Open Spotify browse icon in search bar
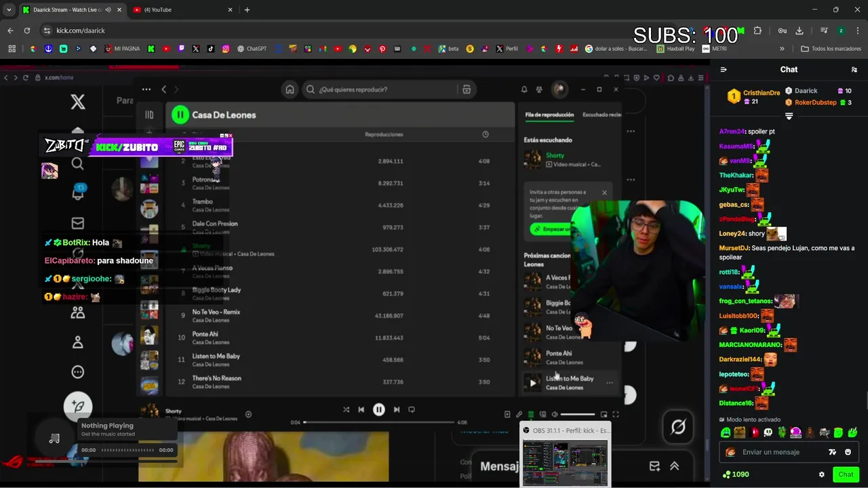Image resolution: width=868 pixels, height=488 pixels. [467, 89]
